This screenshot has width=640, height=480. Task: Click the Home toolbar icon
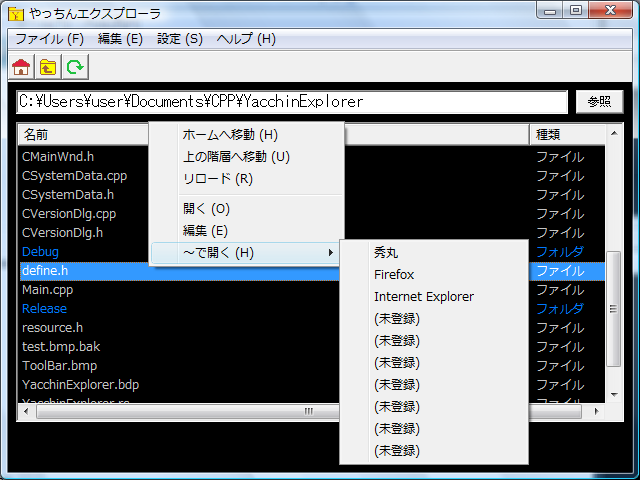pyautogui.click(x=21, y=67)
